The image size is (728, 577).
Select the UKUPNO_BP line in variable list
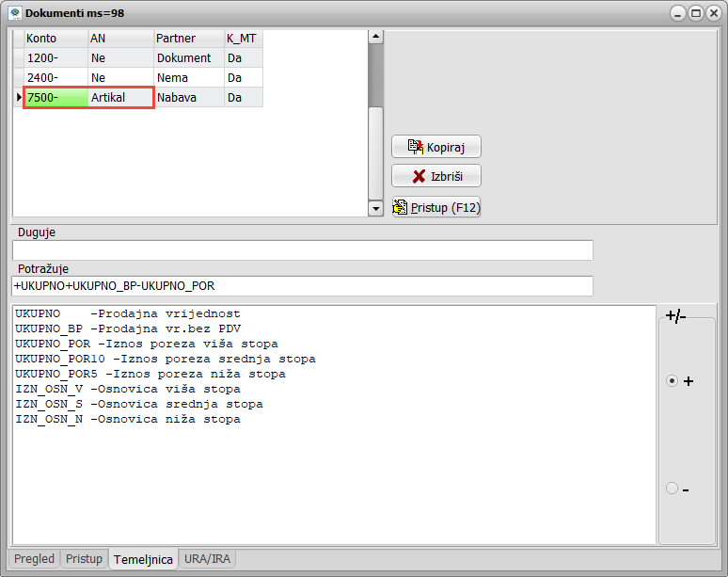(x=127, y=329)
